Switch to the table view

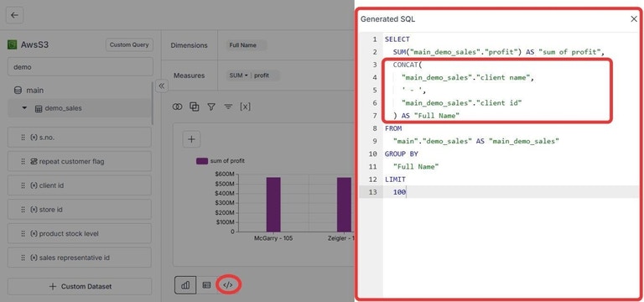click(x=206, y=284)
